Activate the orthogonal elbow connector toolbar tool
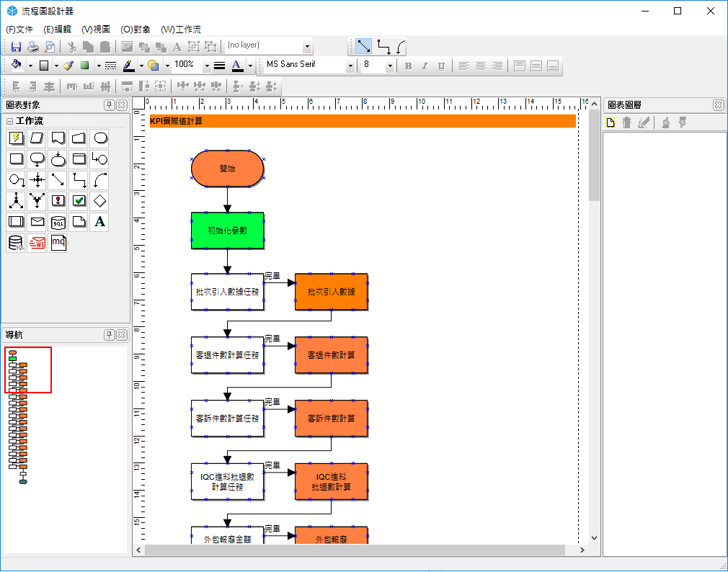Image resolution: width=728 pixels, height=572 pixels. click(384, 46)
